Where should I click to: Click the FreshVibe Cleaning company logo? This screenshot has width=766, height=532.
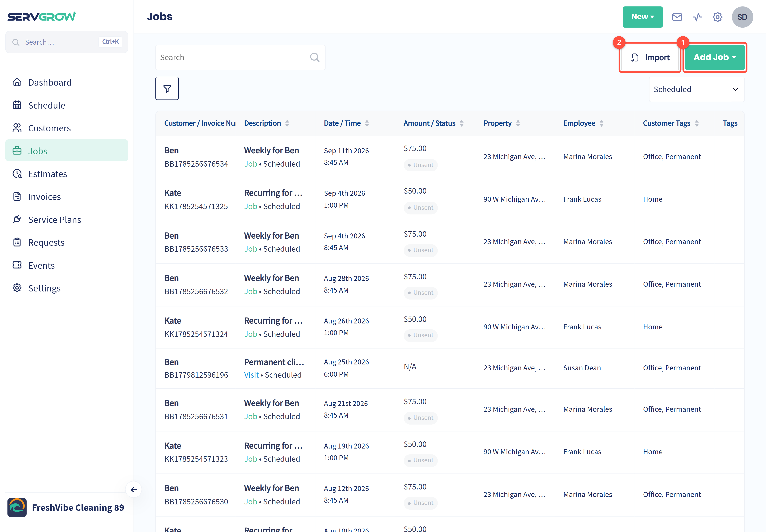[17, 507]
